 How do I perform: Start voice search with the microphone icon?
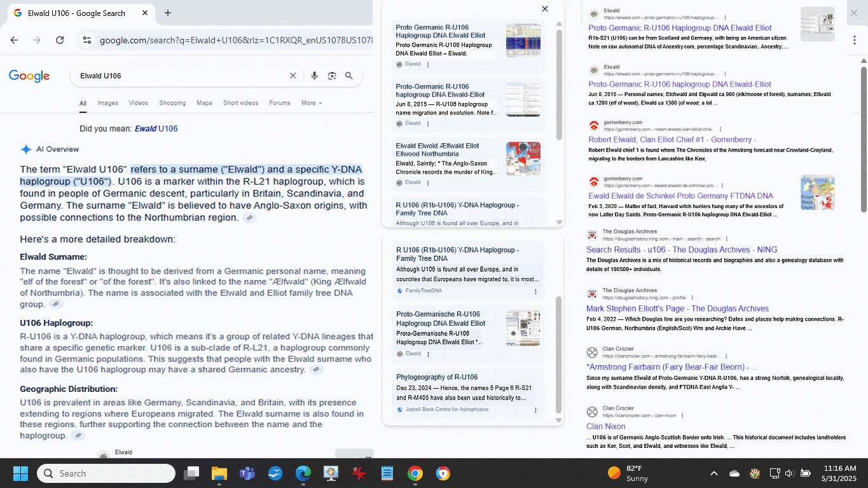(314, 76)
